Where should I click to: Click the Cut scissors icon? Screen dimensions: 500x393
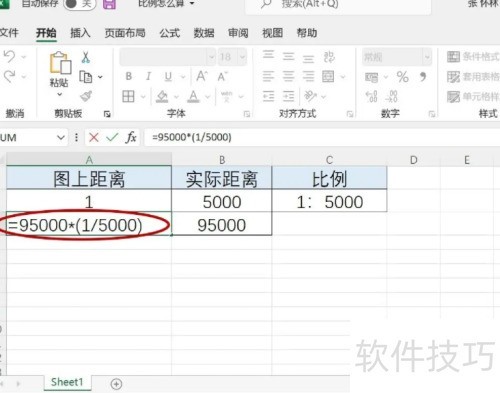tap(86, 58)
